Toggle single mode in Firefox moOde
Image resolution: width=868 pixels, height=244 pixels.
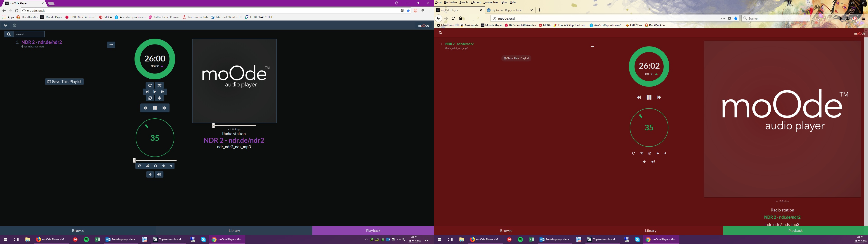click(650, 153)
